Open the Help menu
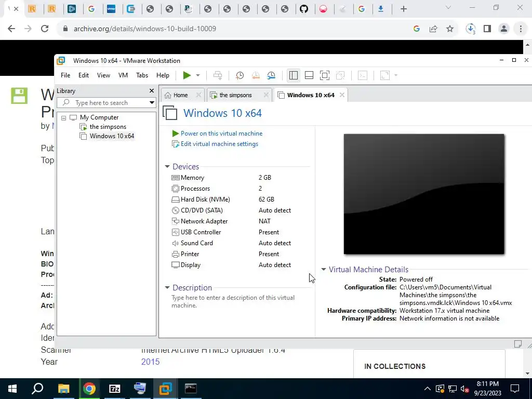Viewport: 532px width, 399px height. (163, 75)
